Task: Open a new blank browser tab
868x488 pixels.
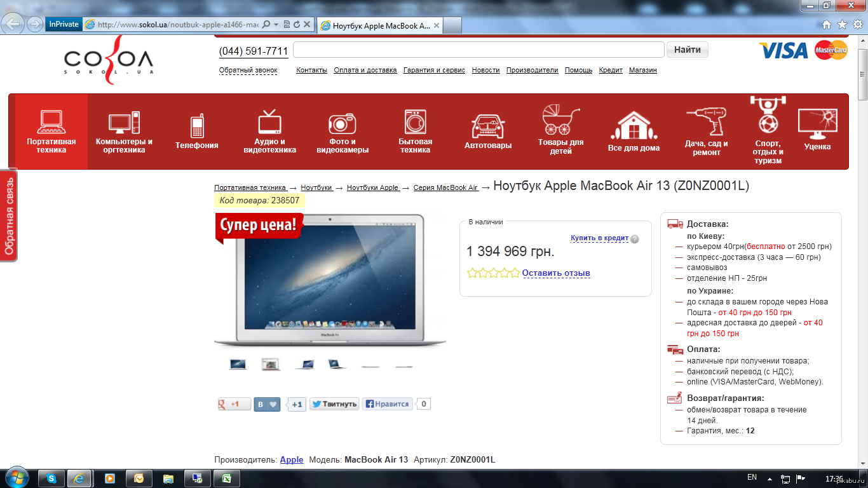Action: [452, 25]
